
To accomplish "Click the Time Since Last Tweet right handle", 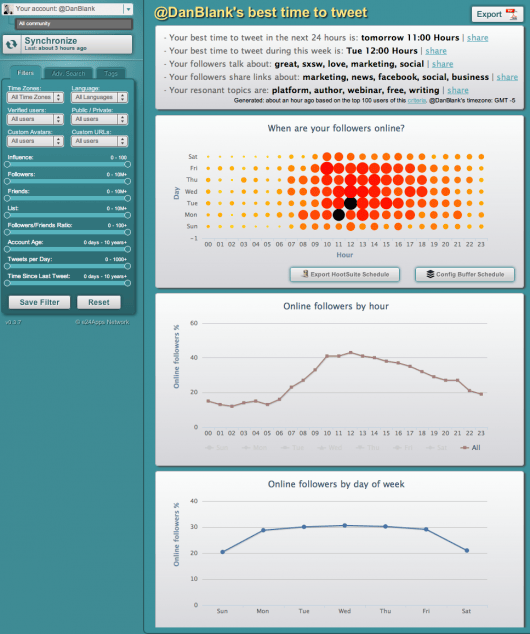I will pyautogui.click(x=128, y=283).
